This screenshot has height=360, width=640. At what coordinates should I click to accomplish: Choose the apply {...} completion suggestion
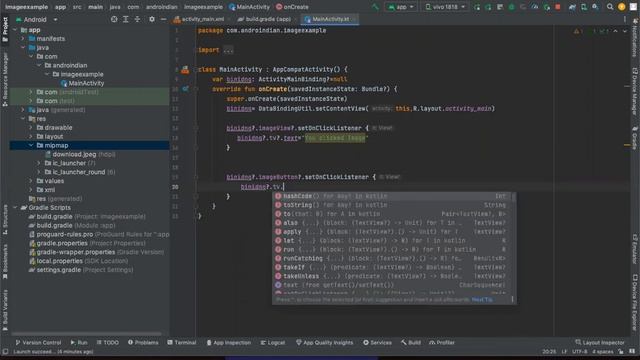392,232
